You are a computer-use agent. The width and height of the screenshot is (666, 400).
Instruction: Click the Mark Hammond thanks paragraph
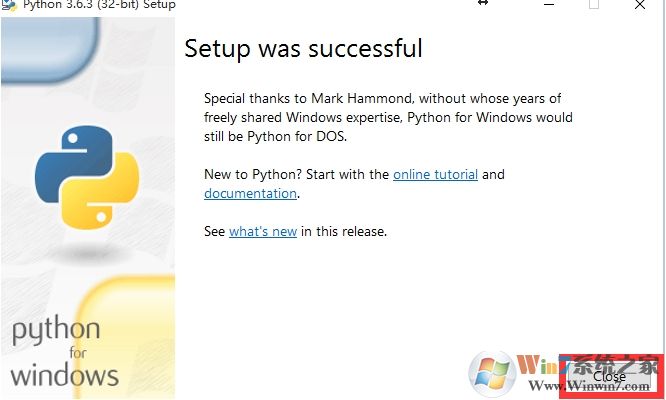[388, 117]
